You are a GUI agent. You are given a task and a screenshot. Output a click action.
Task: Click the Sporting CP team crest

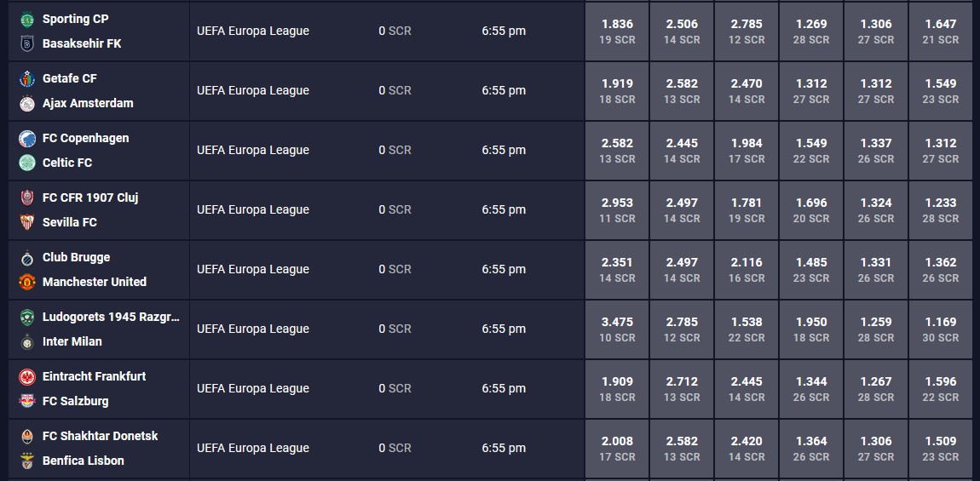[27, 20]
